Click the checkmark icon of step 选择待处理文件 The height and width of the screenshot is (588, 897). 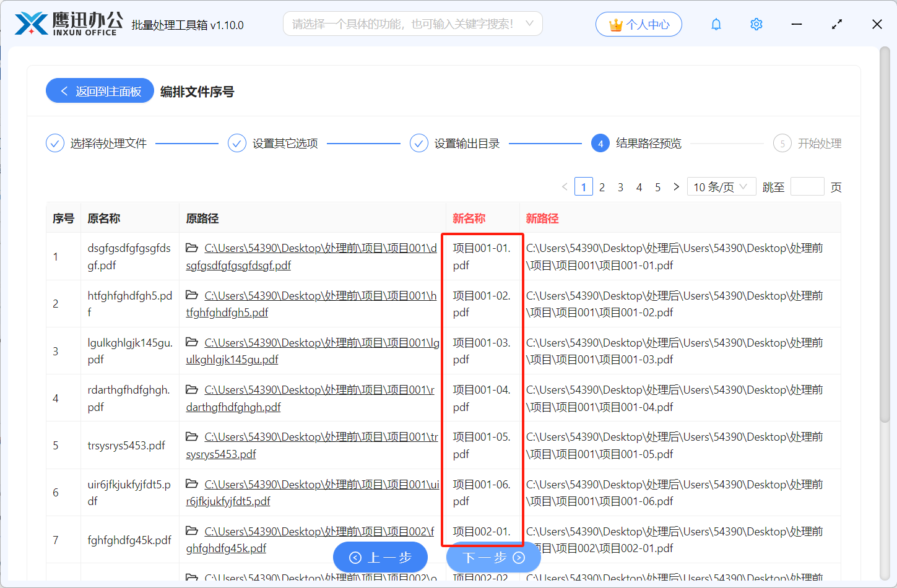tap(54, 142)
